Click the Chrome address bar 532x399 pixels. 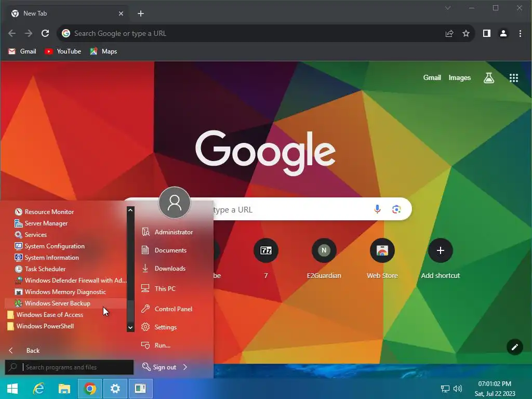(x=251, y=33)
